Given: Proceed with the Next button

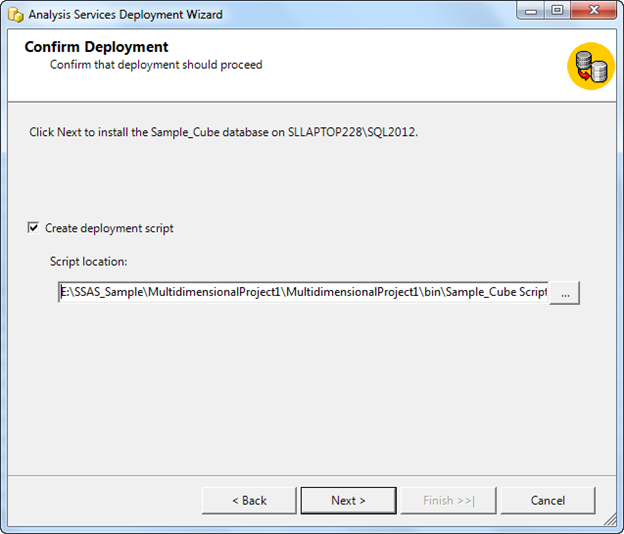Looking at the screenshot, I should 348,500.
